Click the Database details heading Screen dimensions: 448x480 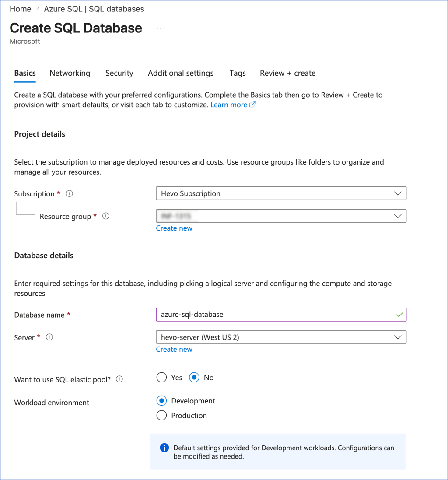tap(44, 256)
